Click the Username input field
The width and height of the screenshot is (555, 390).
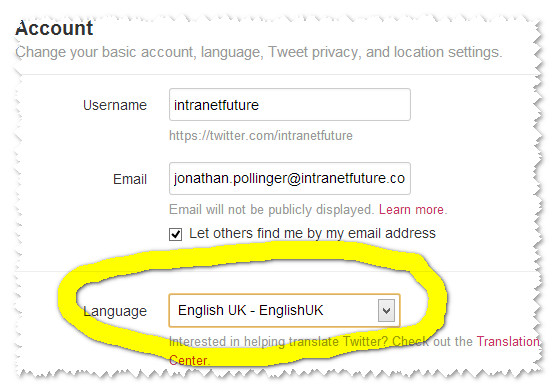[290, 105]
